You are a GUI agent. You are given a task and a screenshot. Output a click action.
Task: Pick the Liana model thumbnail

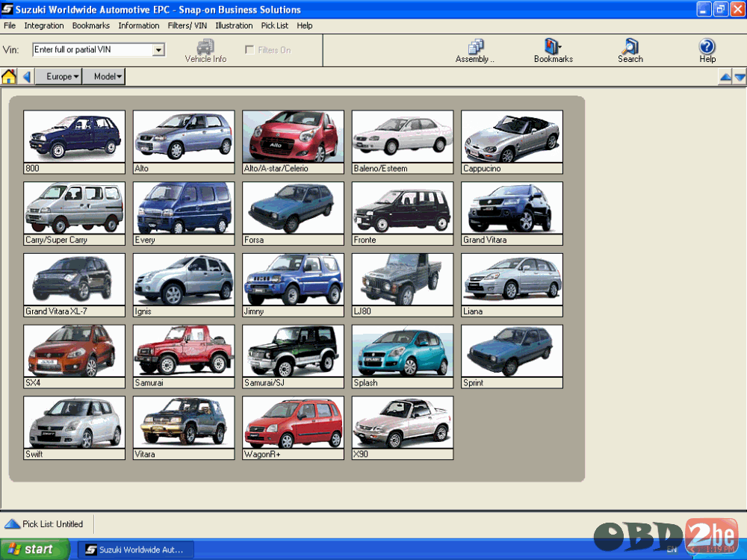click(x=512, y=284)
